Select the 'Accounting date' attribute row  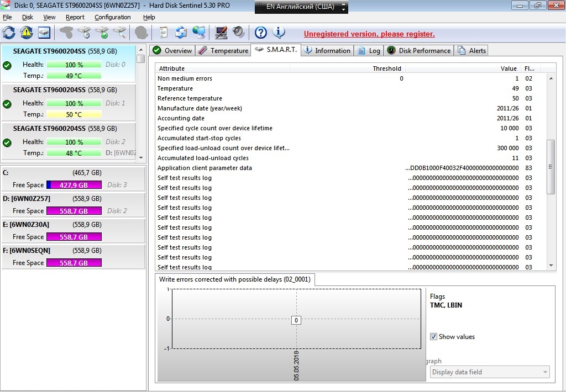click(351, 118)
